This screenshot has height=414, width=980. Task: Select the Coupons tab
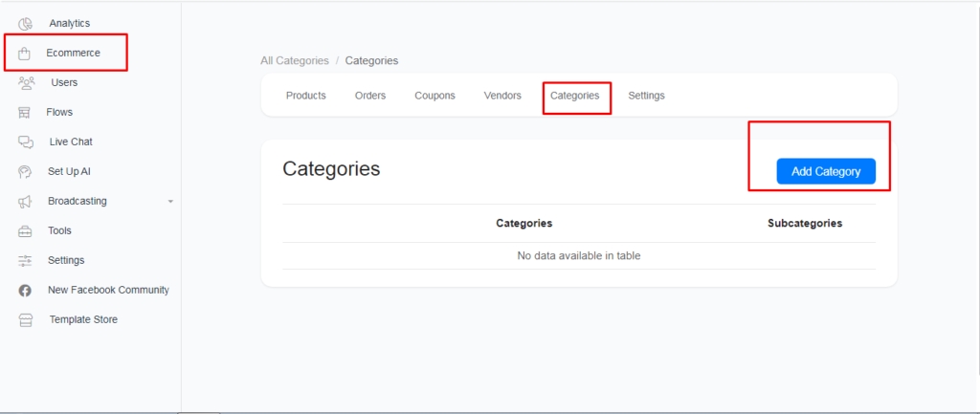point(434,96)
